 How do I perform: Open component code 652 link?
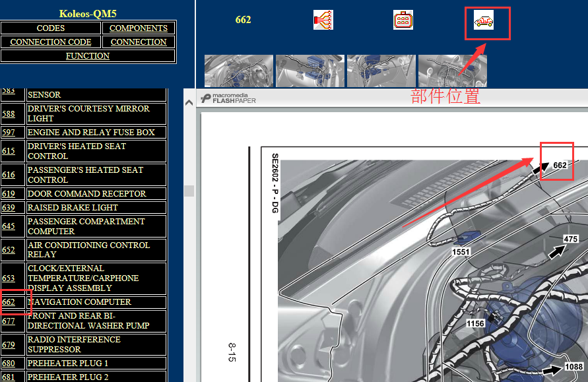[9, 249]
